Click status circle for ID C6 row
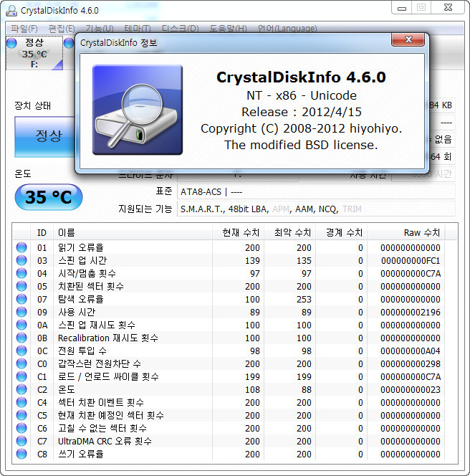The width and height of the screenshot is (470, 476). coord(21,428)
